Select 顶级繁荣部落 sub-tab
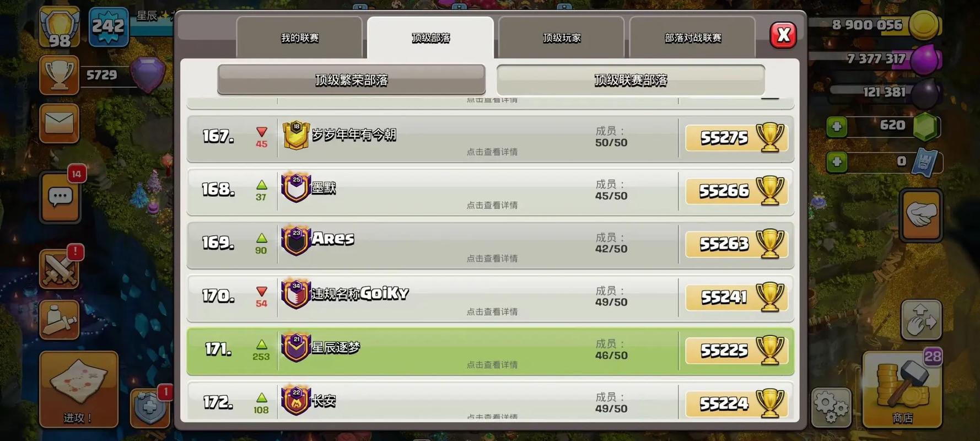 click(x=352, y=80)
